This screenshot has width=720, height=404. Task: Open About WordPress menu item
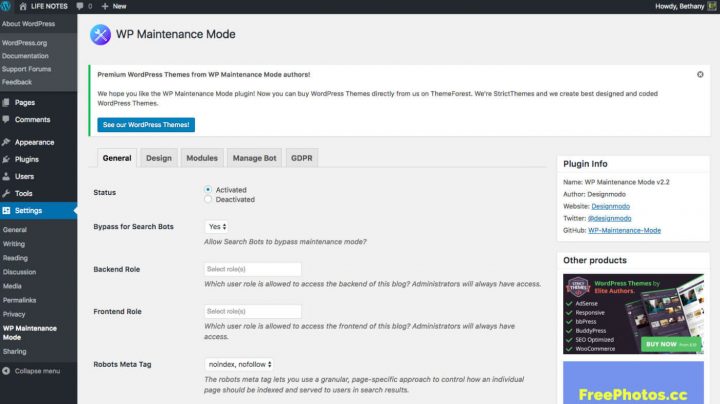click(x=28, y=24)
